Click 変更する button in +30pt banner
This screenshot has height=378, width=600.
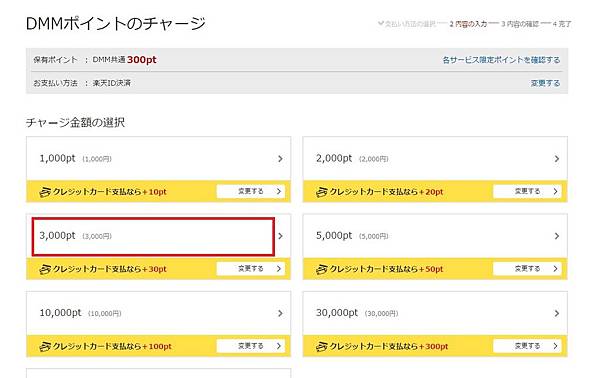click(251, 269)
